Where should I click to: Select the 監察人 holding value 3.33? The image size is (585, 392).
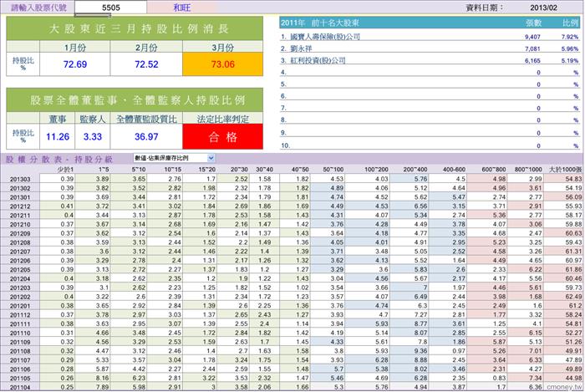point(93,136)
